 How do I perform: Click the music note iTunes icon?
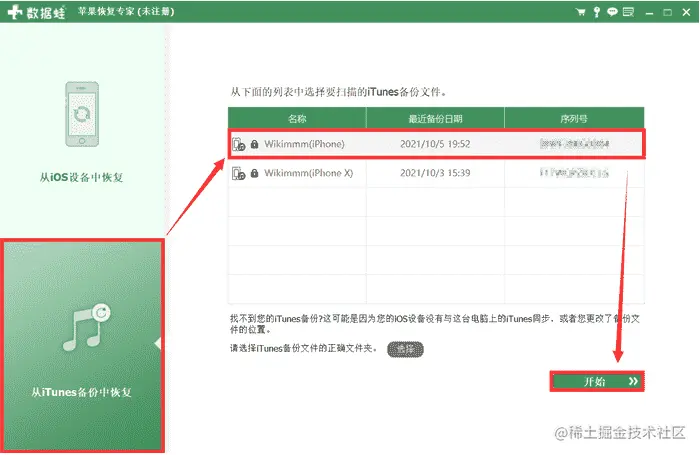(87, 327)
